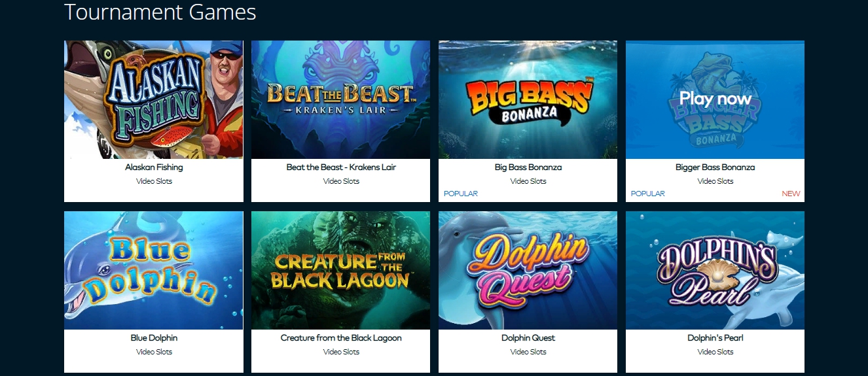Open the Alaskan Fishing game thumbnail
Image resolution: width=868 pixels, height=376 pixels.
(x=154, y=100)
